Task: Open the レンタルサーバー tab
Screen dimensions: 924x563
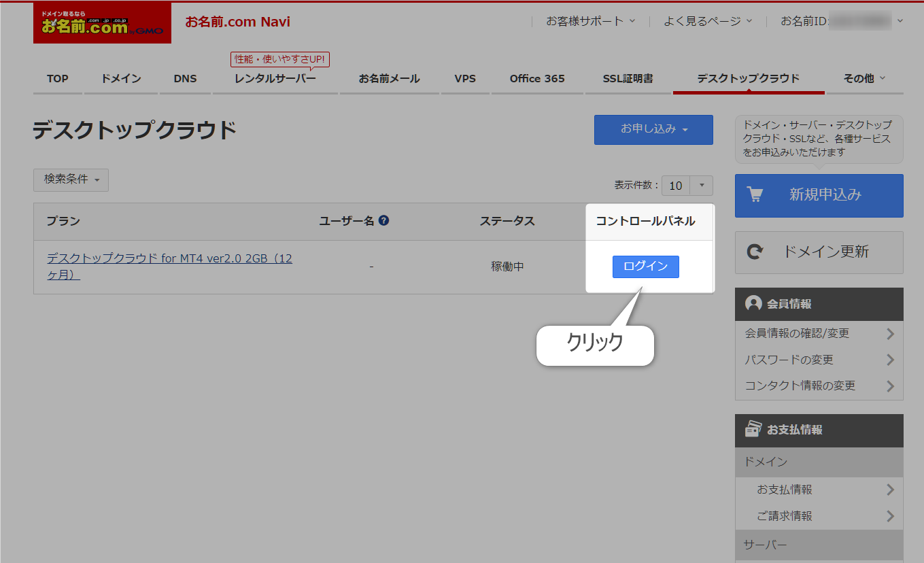Action: pyautogui.click(x=275, y=79)
